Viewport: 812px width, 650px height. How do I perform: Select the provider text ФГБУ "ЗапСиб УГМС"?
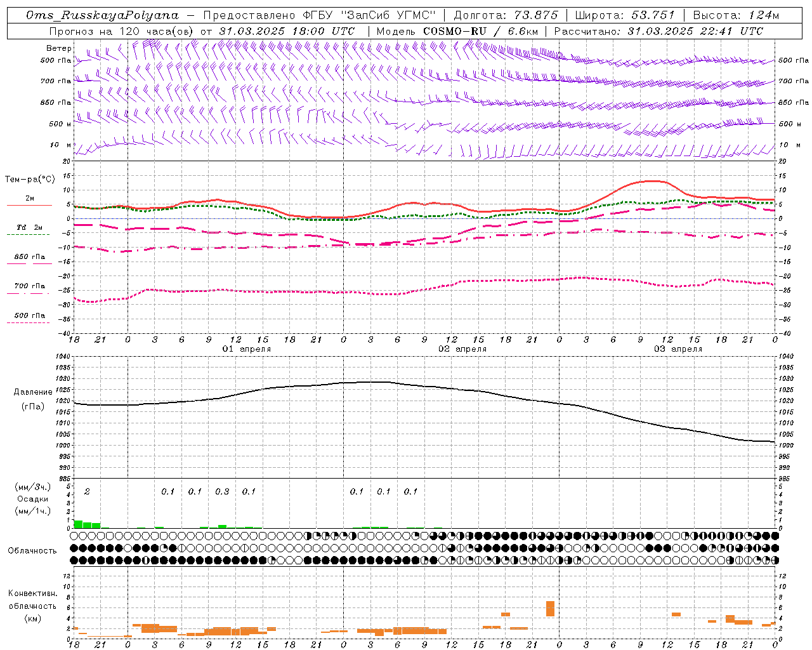(x=369, y=15)
